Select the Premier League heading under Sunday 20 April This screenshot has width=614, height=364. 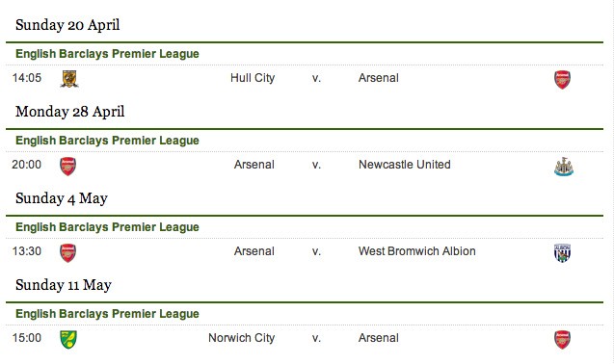[107, 54]
